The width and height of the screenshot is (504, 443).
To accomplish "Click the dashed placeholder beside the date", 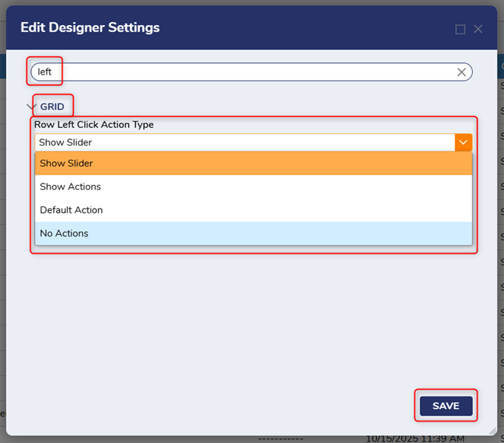I will 279,439.
